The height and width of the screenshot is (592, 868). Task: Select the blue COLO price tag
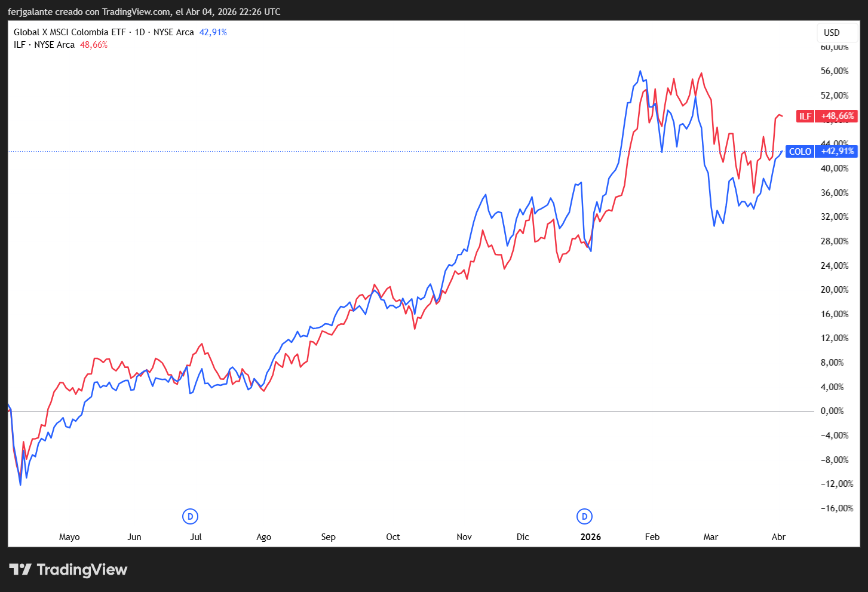pos(800,151)
